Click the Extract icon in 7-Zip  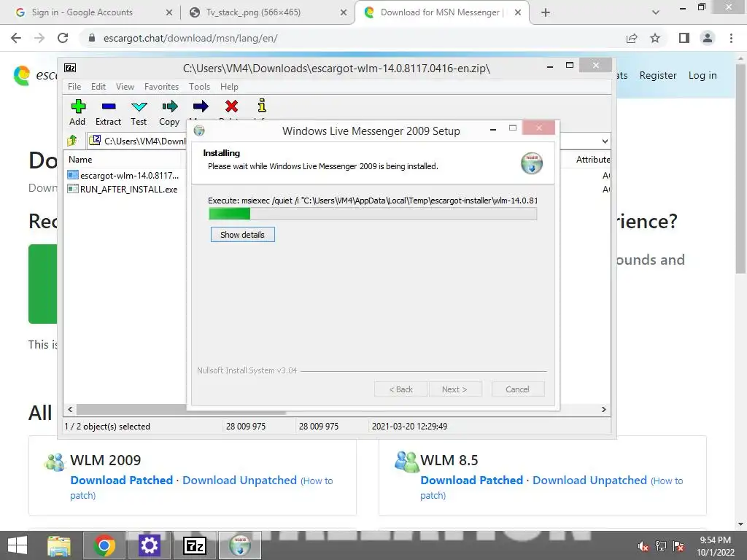109,106
